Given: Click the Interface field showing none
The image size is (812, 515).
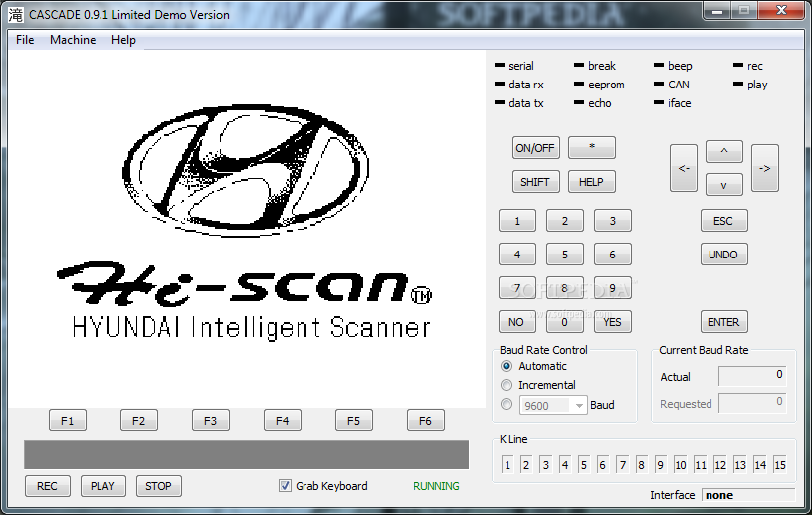Looking at the screenshot, I should coord(748,495).
